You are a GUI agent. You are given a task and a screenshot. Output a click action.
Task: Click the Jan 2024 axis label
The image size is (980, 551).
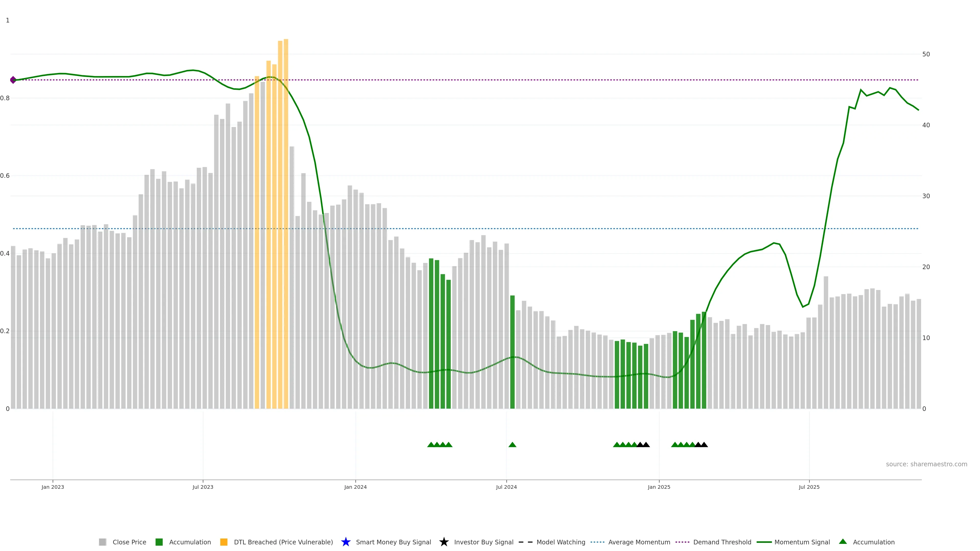(x=355, y=487)
